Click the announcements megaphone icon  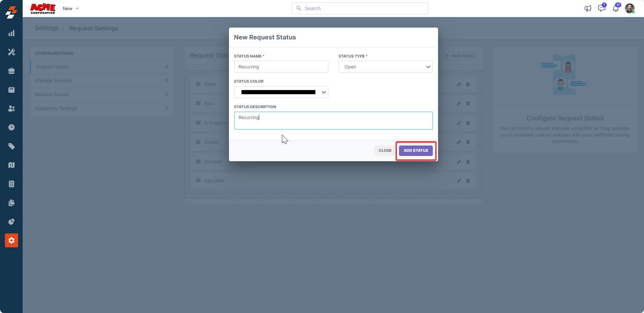point(588,8)
